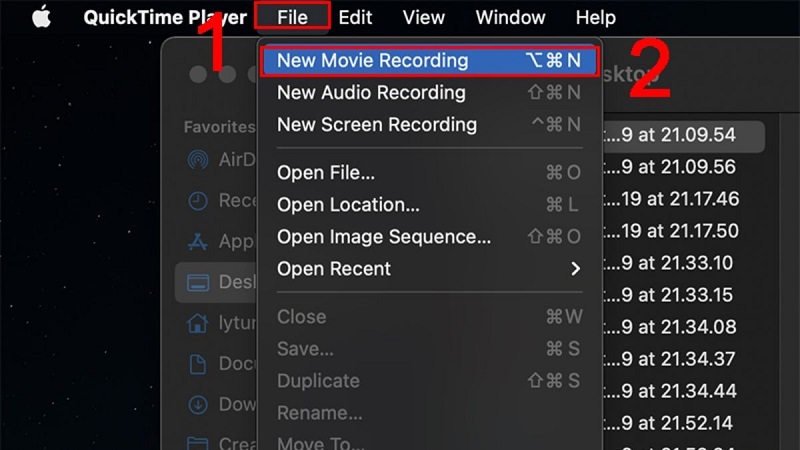Choose New Audio Recording
This screenshot has width=800, height=450.
(x=371, y=92)
